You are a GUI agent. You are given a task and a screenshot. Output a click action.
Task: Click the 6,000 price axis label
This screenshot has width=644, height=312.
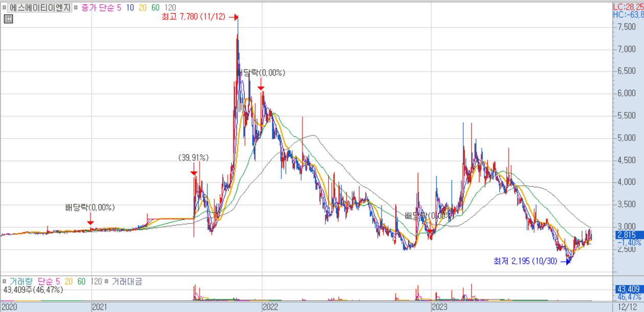626,93
